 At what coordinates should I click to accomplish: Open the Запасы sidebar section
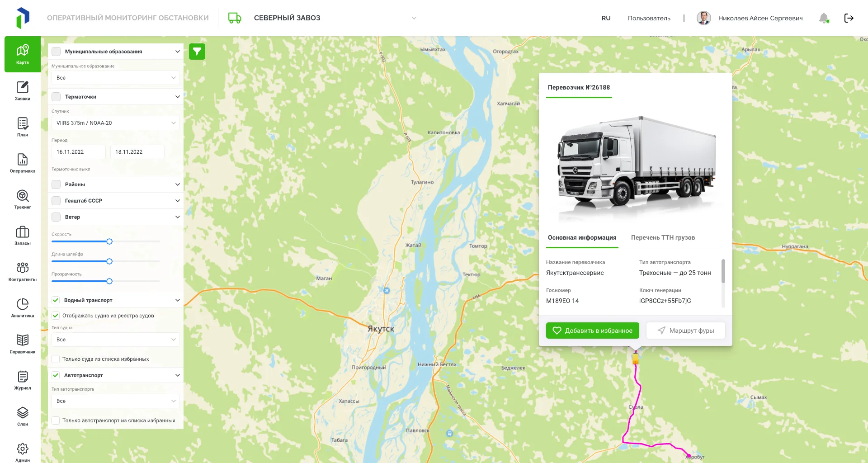[23, 235]
